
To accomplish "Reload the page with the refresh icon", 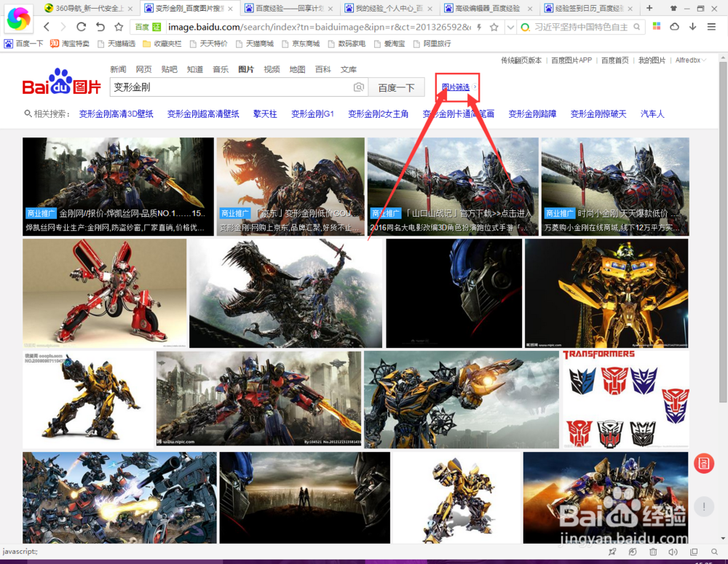I will coord(82,27).
